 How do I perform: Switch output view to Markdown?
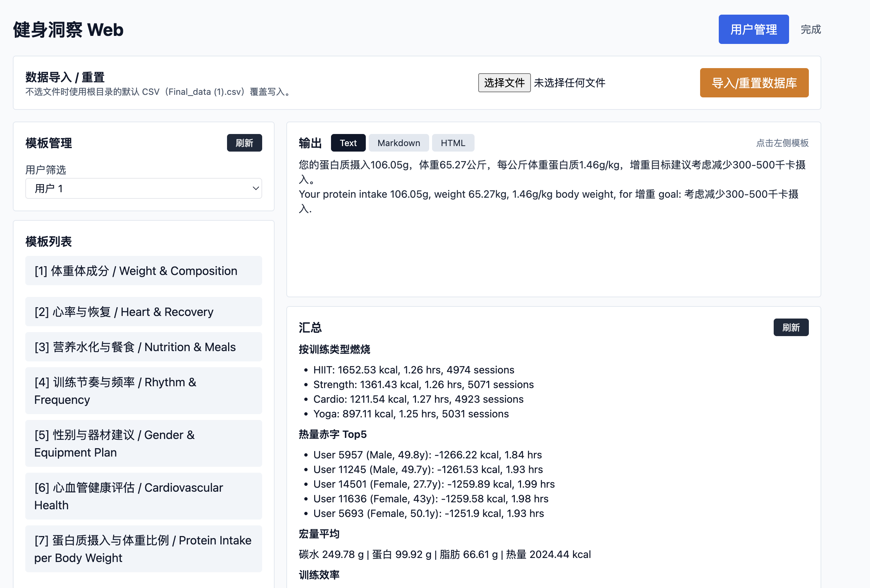point(398,142)
